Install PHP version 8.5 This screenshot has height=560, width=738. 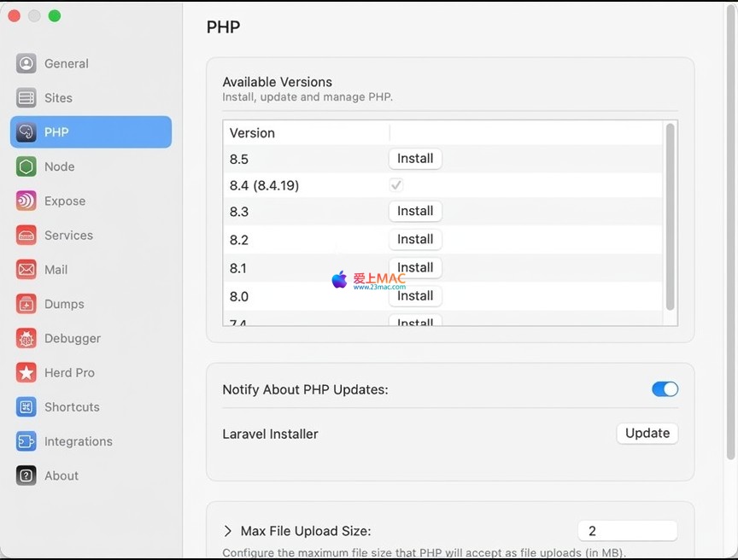tap(415, 159)
